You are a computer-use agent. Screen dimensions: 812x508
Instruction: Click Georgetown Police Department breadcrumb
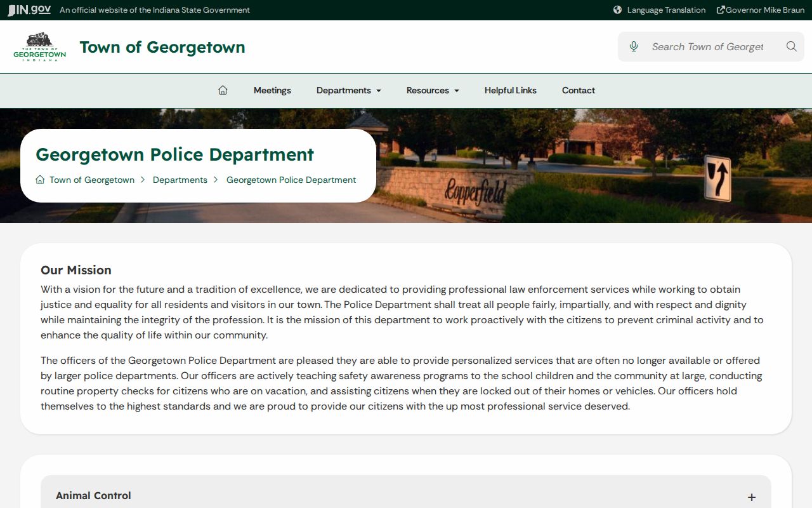(291, 180)
